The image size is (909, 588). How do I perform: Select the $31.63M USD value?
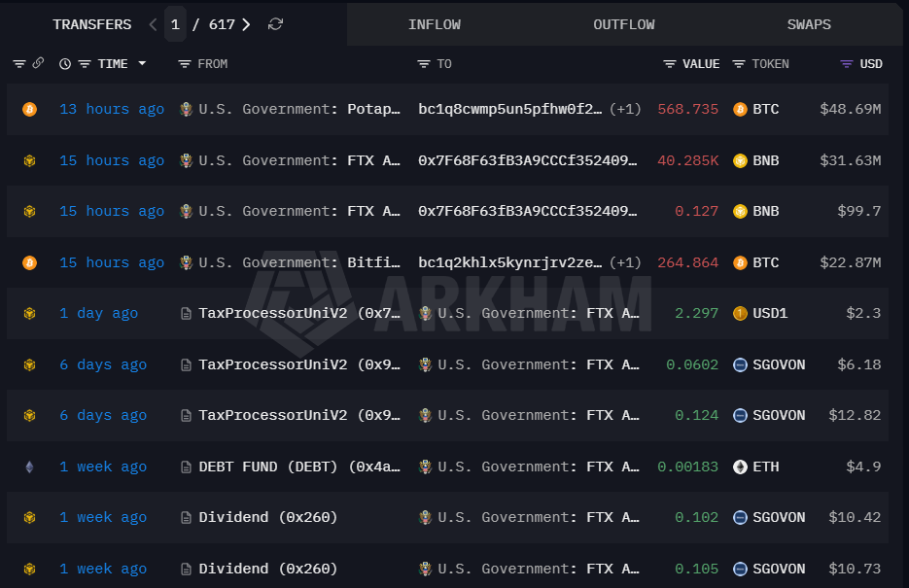click(851, 160)
